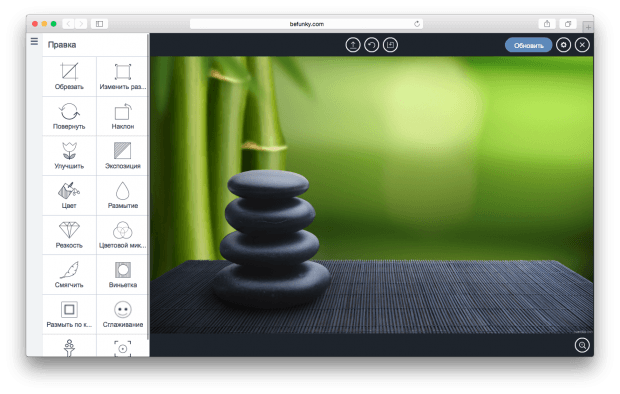620x394 pixels.
Task: Open the hamburger menu in sidebar
Action: click(34, 41)
